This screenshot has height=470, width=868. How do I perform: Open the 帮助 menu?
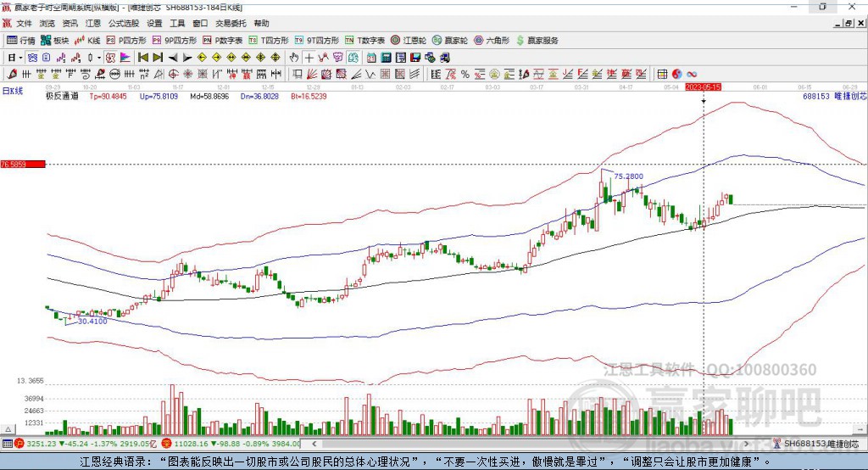[261, 23]
